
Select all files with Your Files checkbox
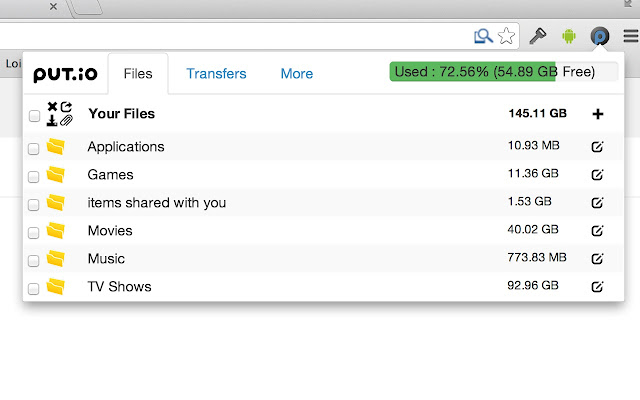pyautogui.click(x=34, y=116)
